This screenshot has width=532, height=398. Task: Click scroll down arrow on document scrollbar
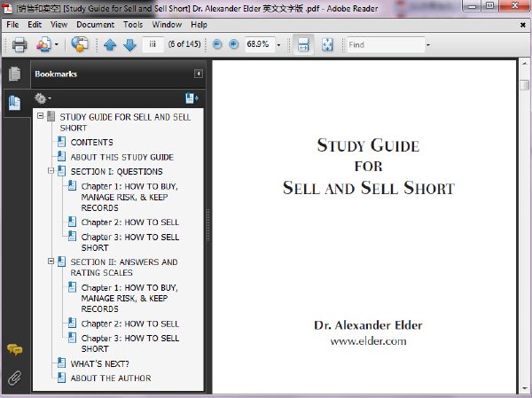525,388
